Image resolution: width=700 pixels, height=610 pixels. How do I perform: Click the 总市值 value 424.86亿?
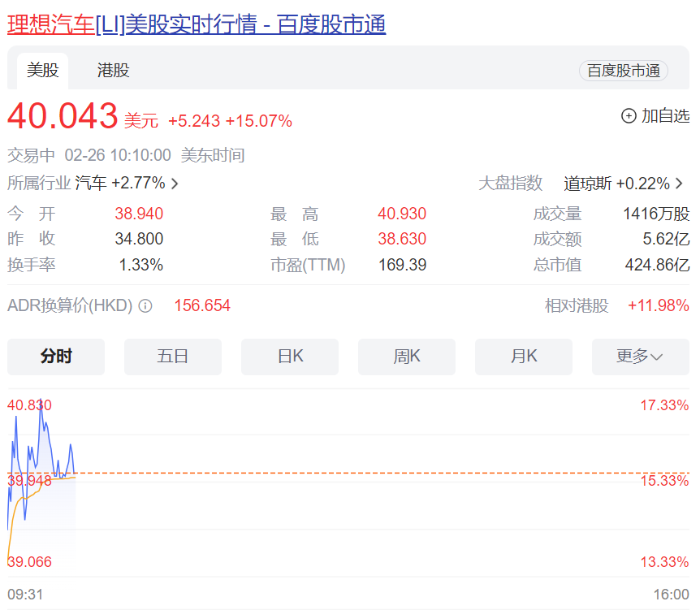coord(658,265)
